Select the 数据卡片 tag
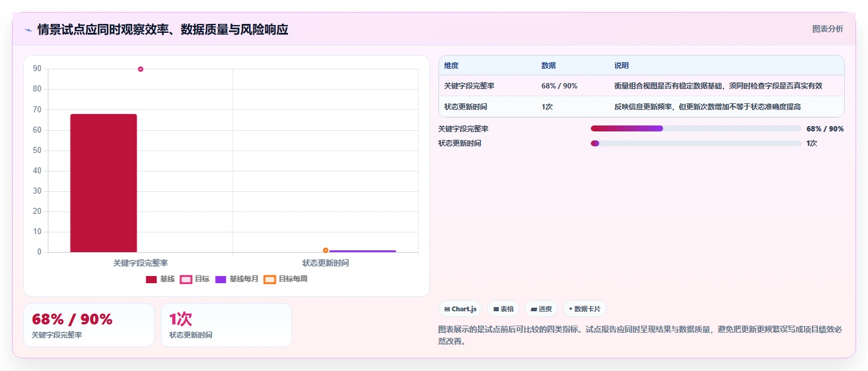868x371 pixels. (584, 309)
